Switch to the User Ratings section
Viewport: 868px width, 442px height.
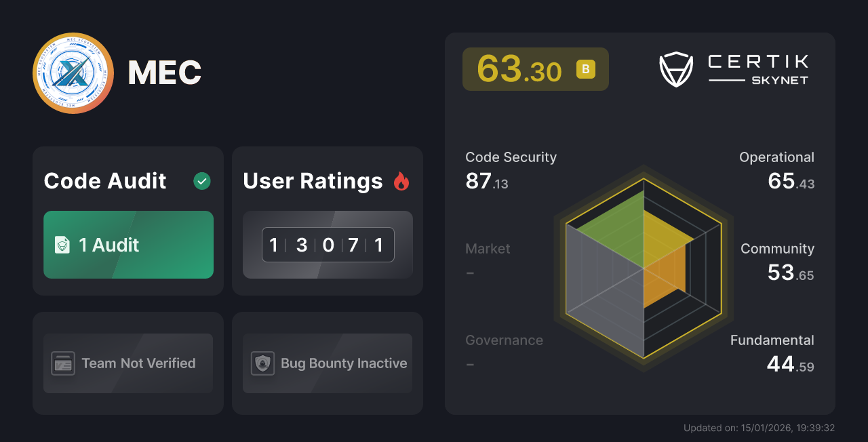[x=312, y=181]
